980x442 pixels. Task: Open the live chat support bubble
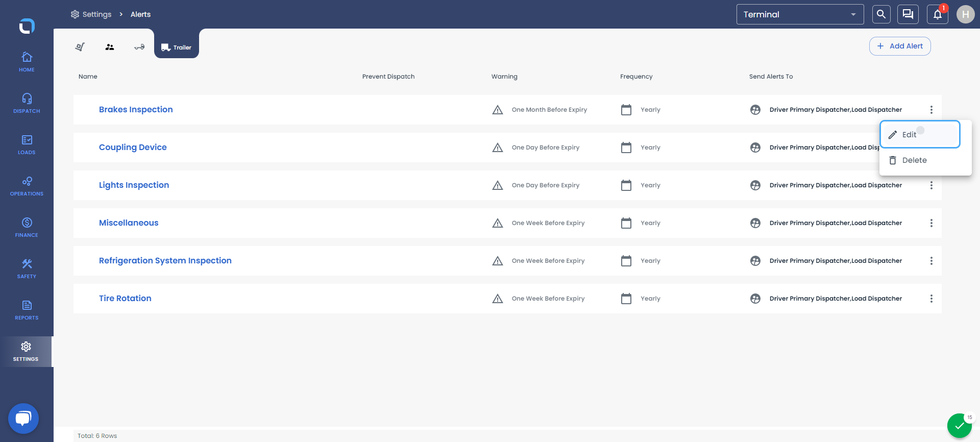click(x=23, y=419)
